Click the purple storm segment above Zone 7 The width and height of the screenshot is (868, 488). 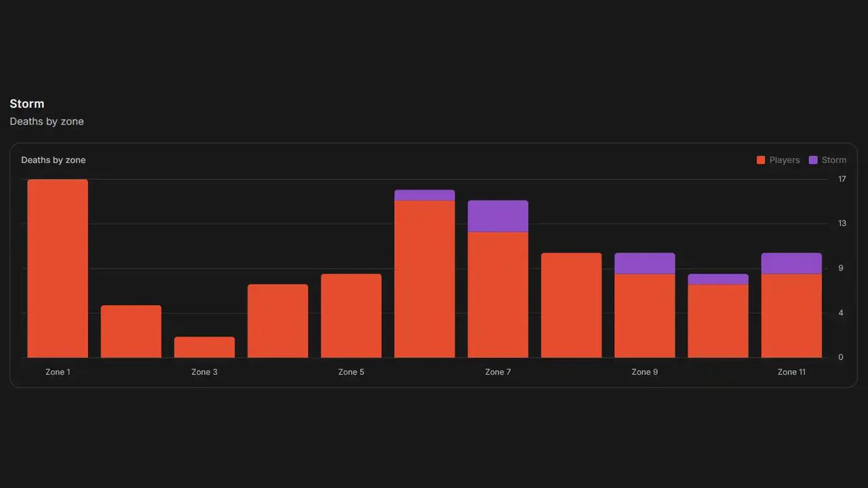click(498, 216)
